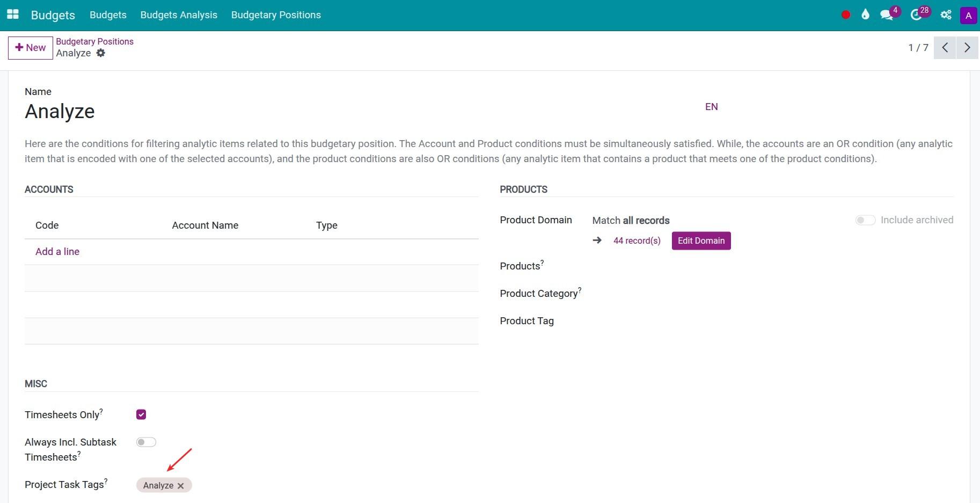Viewport: 980px width, 503px height.
Task: Open the EN language translation selector
Action: [711, 107]
